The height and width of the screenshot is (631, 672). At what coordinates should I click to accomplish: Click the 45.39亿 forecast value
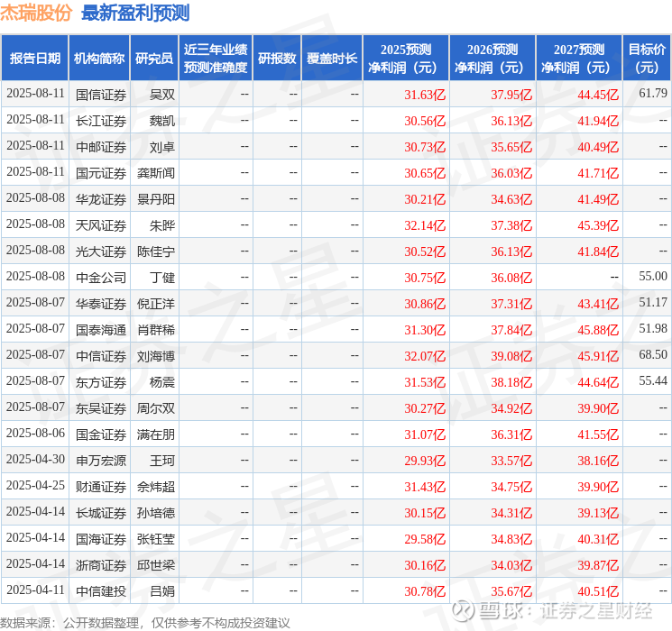point(598,225)
